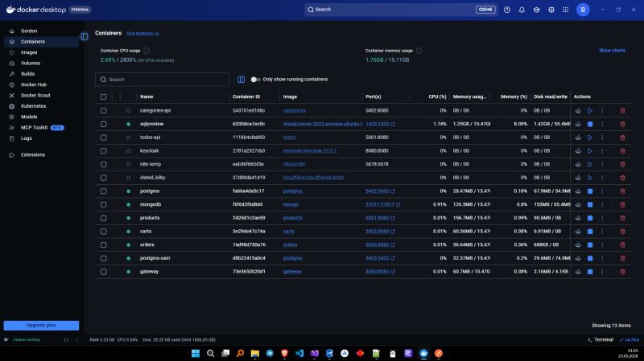Select all containers with header checkbox
644x361 pixels.
click(104, 96)
